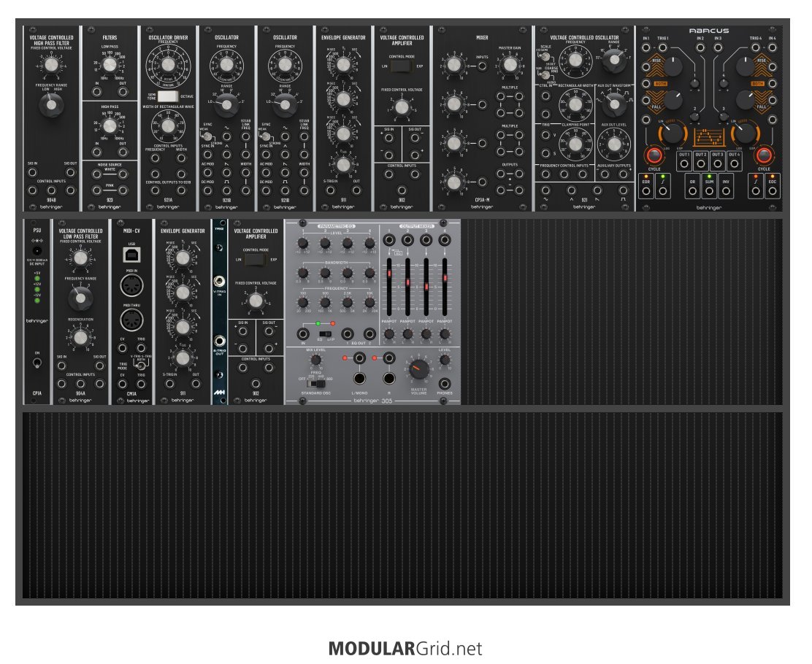Image resolution: width=812 pixels, height=664 pixels.
Task: Click the 305 Parametric EQ IN jack
Action: coord(304,333)
